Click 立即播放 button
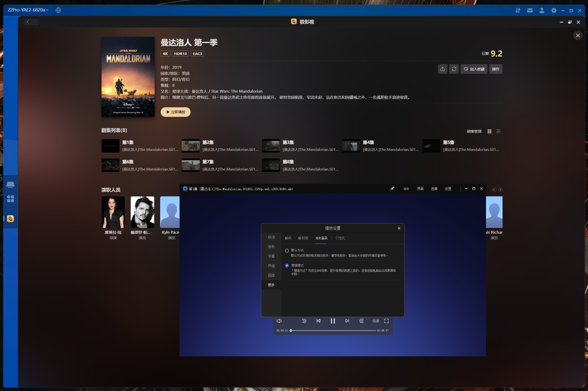588x391 pixels. coord(175,112)
